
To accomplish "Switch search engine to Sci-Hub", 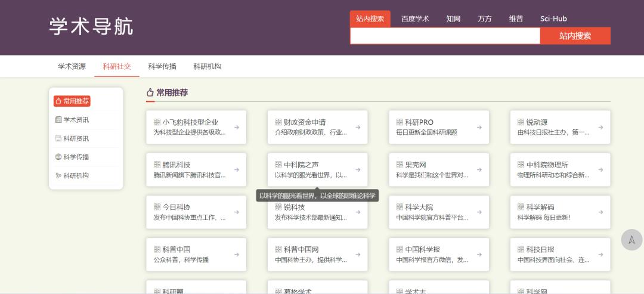I will [553, 19].
